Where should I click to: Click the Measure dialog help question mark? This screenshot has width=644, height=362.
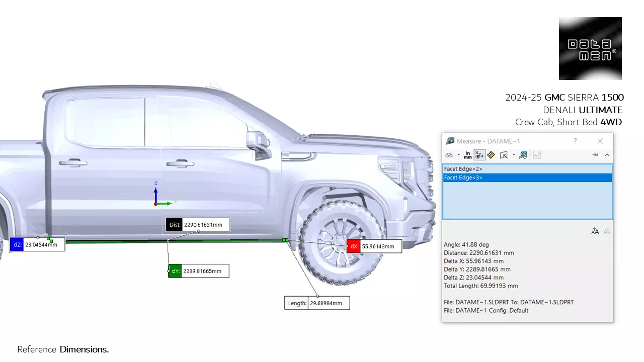coord(575,141)
